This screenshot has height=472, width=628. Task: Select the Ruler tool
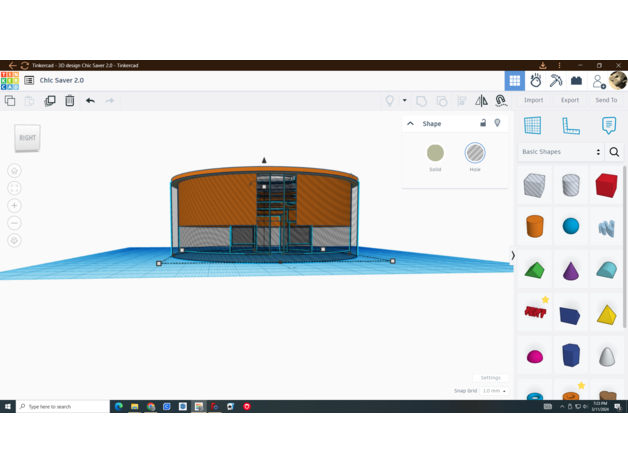click(570, 126)
